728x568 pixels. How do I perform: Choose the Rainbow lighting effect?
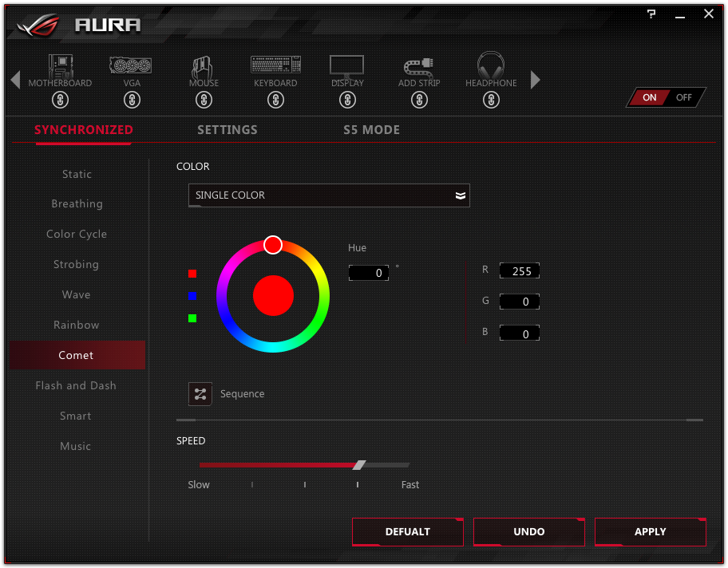(77, 325)
